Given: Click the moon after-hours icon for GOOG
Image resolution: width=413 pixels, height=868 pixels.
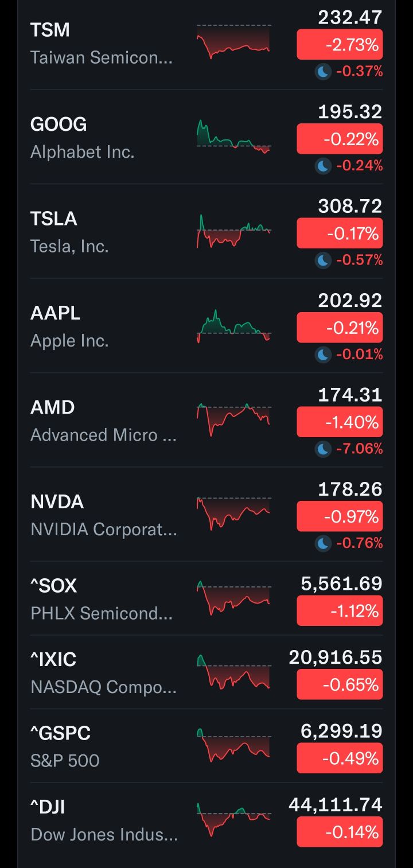Looking at the screenshot, I should click(323, 166).
